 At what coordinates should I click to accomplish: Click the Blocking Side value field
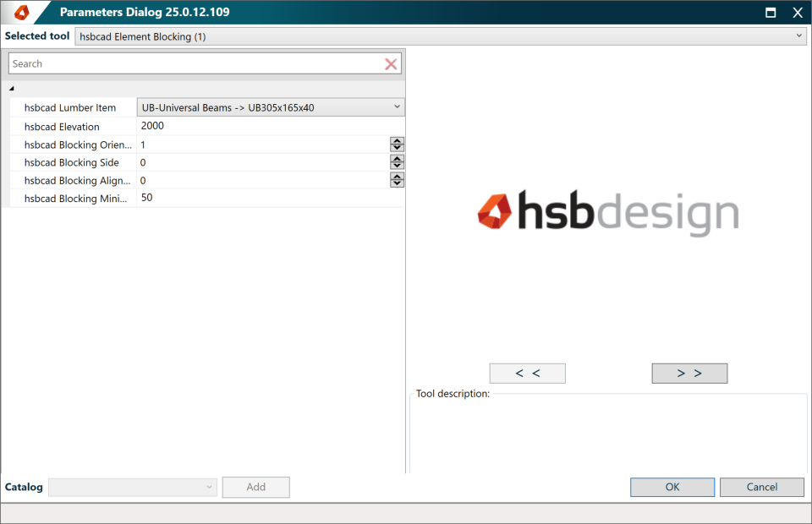point(263,162)
